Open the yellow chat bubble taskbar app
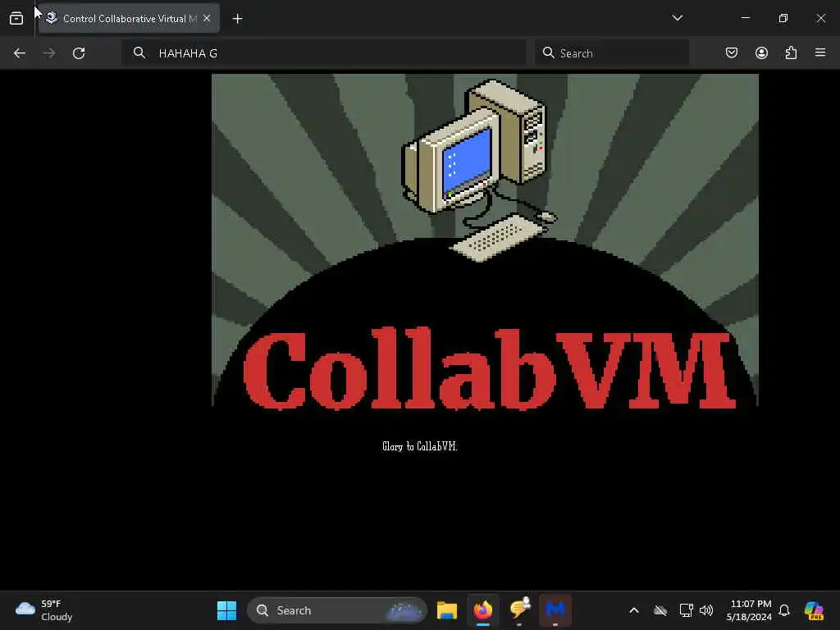Viewport: 840px width, 630px height. pyautogui.click(x=519, y=610)
